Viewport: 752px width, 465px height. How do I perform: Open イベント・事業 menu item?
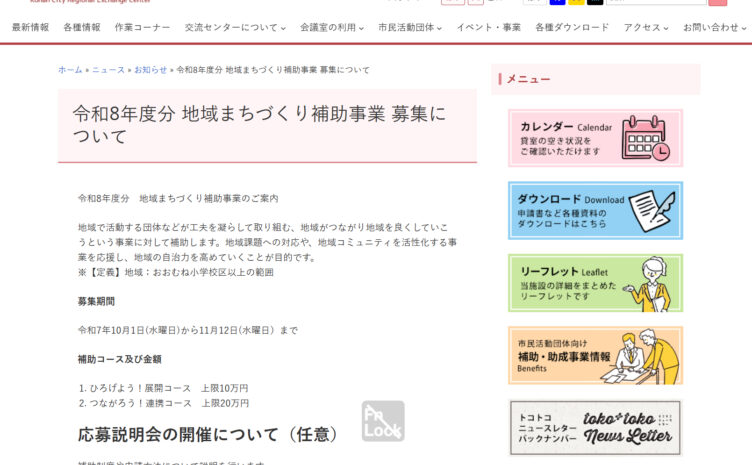[x=488, y=28]
